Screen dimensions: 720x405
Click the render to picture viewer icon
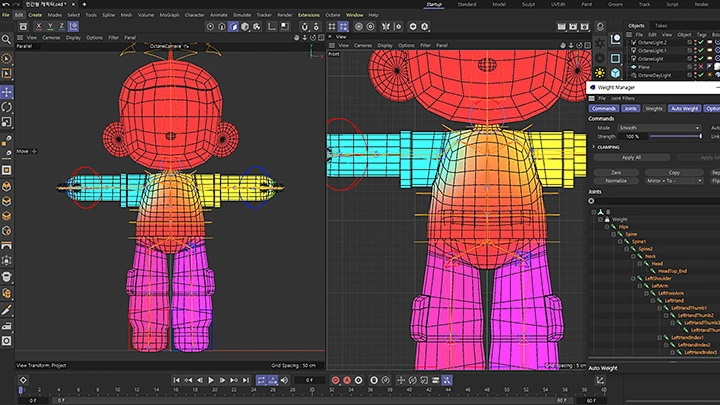573,27
